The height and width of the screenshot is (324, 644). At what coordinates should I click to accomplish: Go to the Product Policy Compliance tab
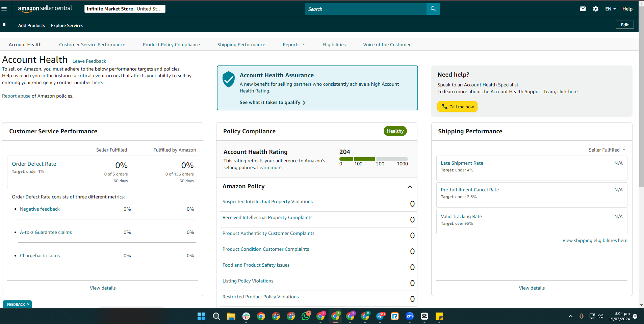coord(171,45)
